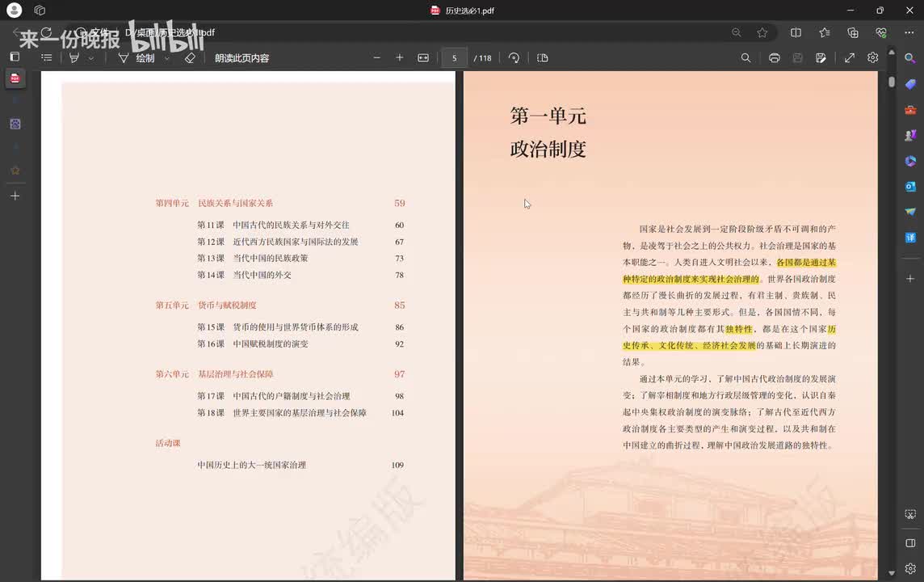Open sidebar Outlook icon
The width and height of the screenshot is (924, 582).
tap(910, 187)
